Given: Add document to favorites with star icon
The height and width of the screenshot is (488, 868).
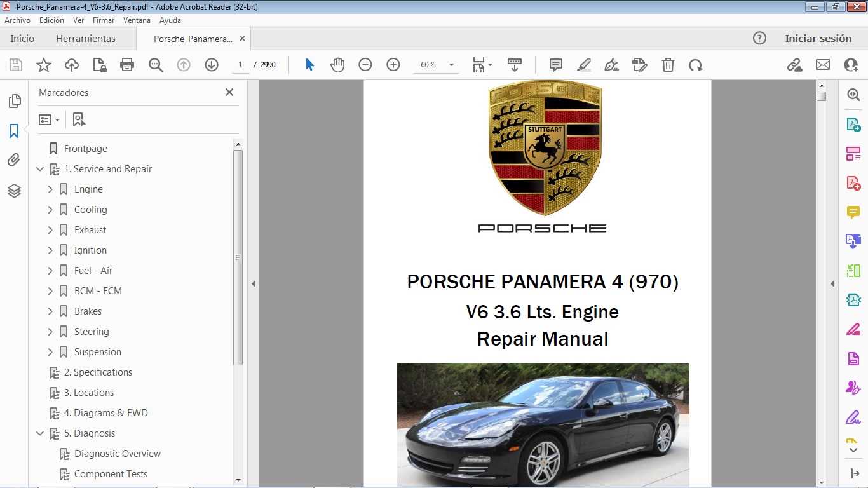Looking at the screenshot, I should pos(44,65).
